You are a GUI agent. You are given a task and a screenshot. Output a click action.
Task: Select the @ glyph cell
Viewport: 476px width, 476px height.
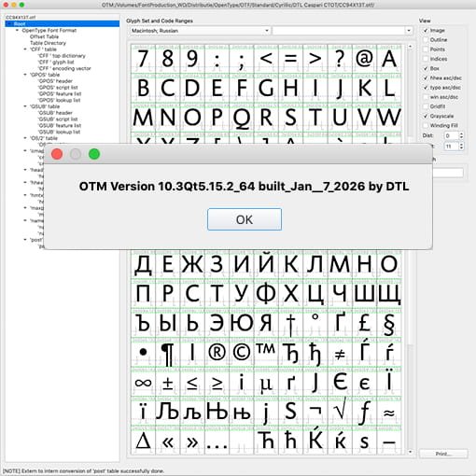click(x=364, y=59)
